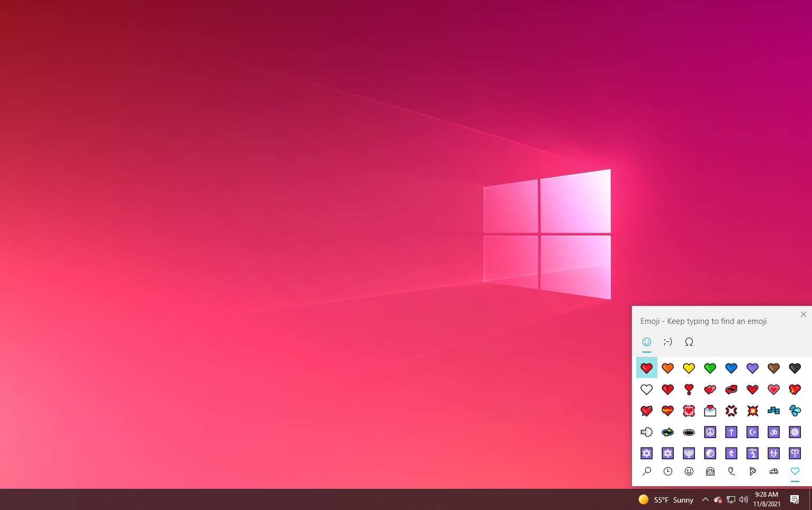Pick the yellow heart emoji
The width and height of the screenshot is (812, 510).
click(x=689, y=368)
